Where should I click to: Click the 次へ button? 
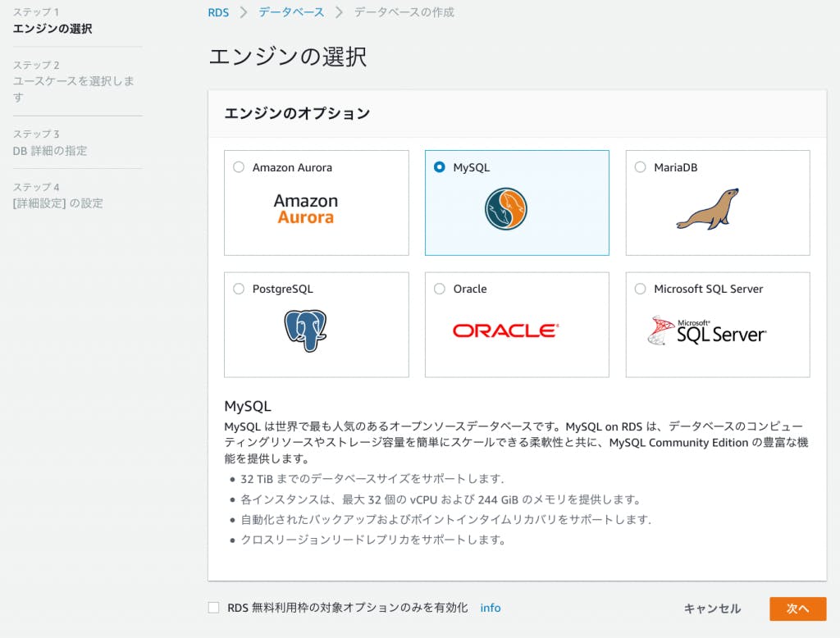797,608
